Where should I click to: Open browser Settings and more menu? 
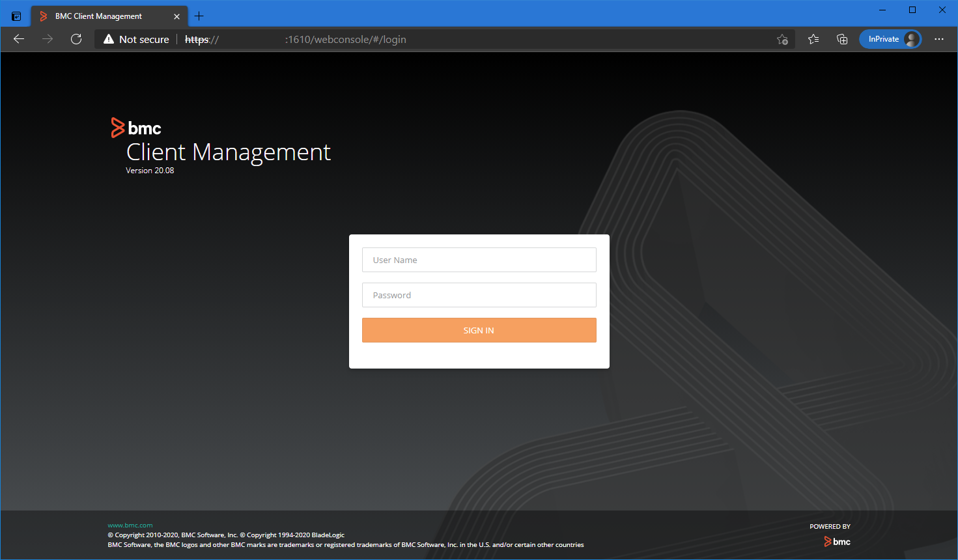pyautogui.click(x=938, y=39)
